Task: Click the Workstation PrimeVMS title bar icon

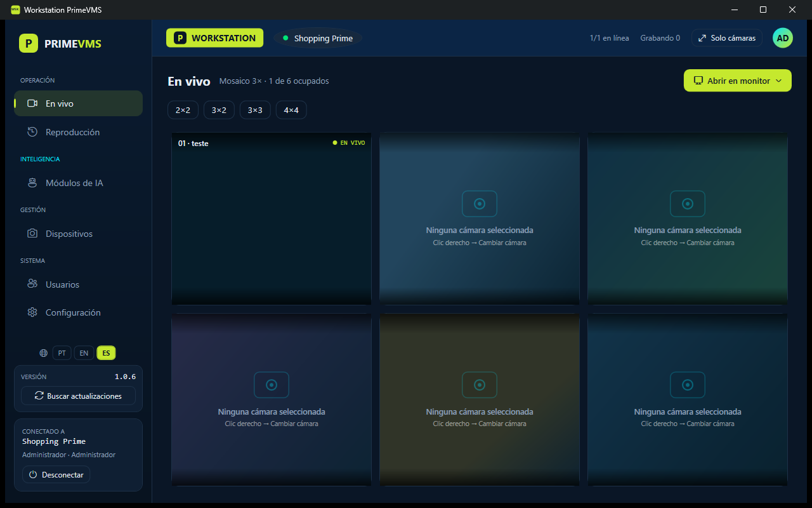Action: coord(15,10)
